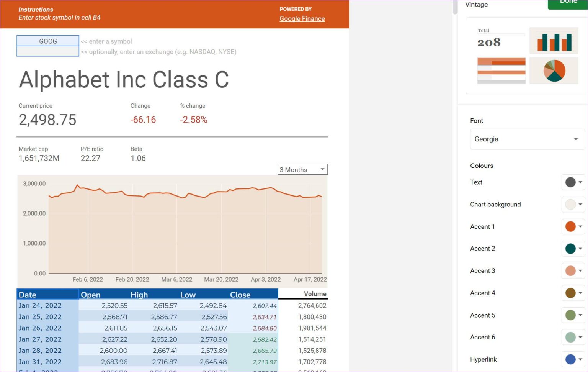588x372 pixels.
Task: Select the empty exchange input cell
Action: click(x=47, y=51)
